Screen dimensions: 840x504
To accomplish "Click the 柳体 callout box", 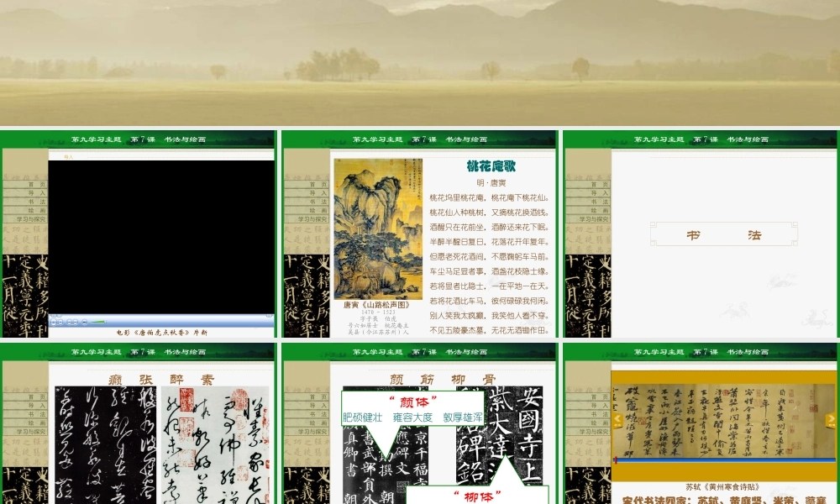I will (477, 496).
